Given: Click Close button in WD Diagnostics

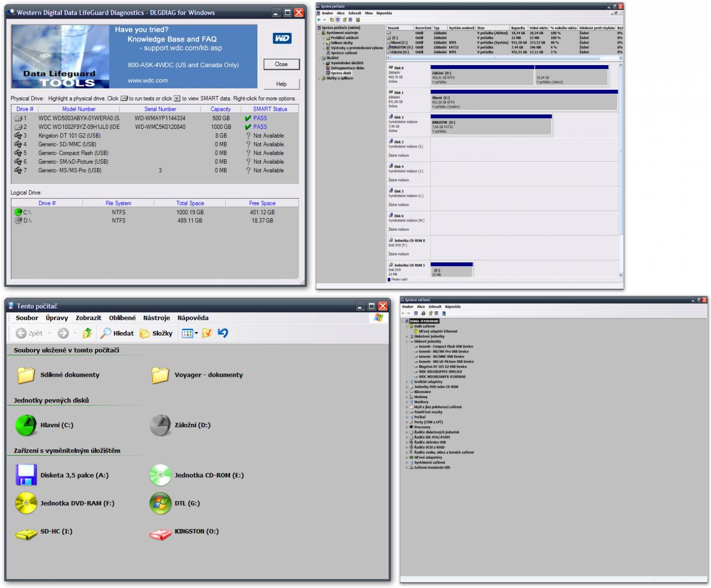Looking at the screenshot, I should tap(281, 64).
